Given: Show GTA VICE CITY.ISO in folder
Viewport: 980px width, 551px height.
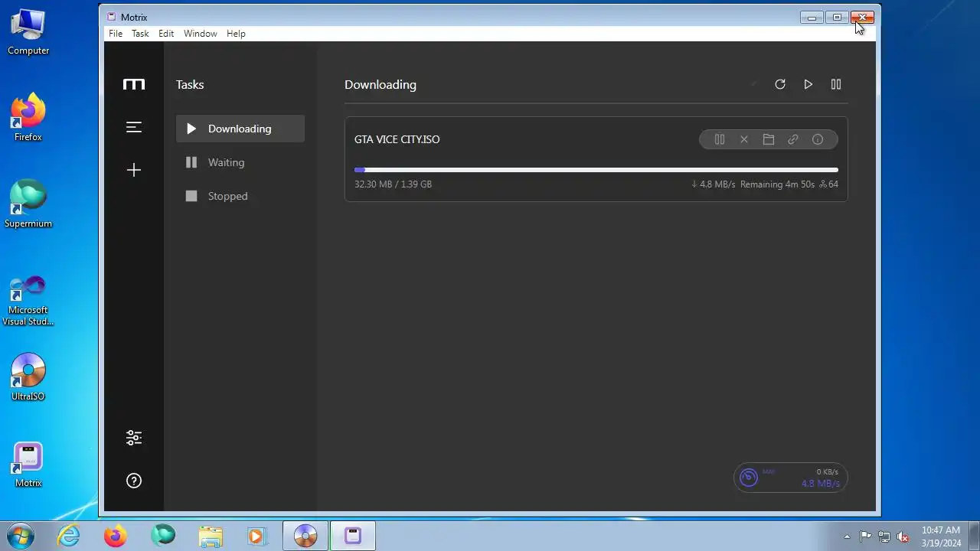Looking at the screenshot, I should point(769,139).
